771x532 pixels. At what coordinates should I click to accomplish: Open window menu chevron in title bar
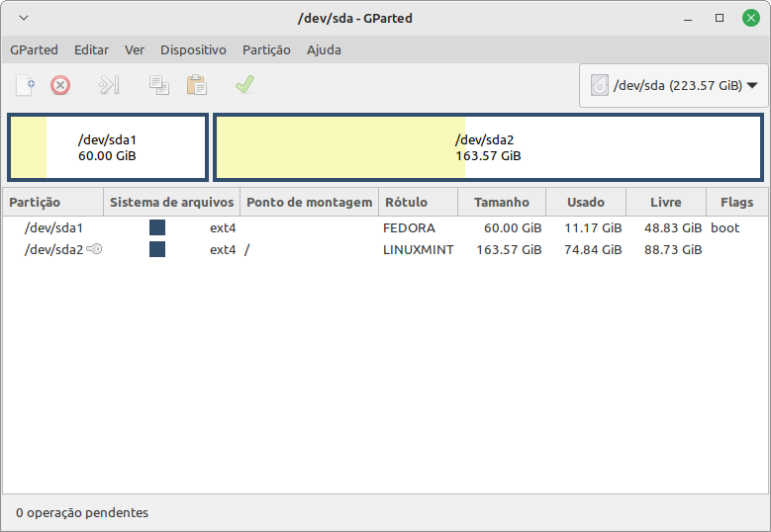[24, 18]
